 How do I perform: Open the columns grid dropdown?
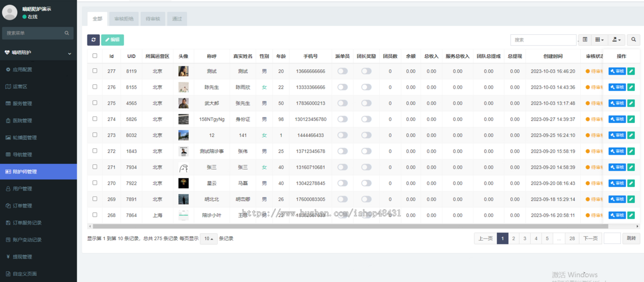(601, 40)
